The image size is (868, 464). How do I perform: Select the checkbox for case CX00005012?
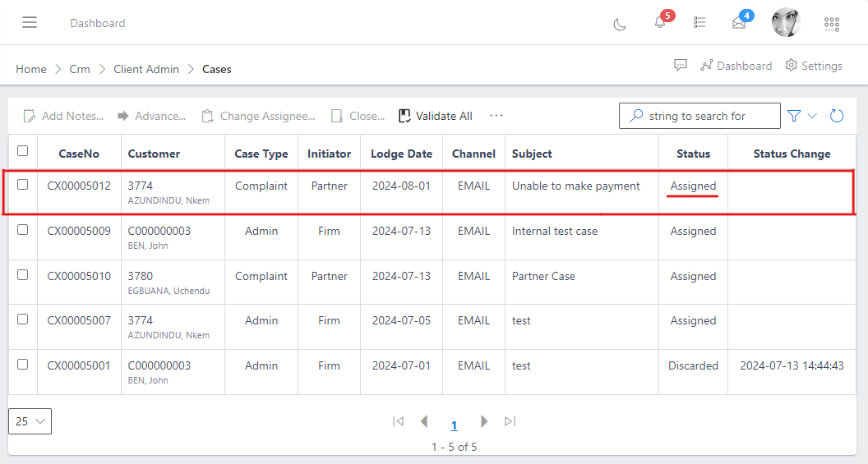tap(23, 185)
